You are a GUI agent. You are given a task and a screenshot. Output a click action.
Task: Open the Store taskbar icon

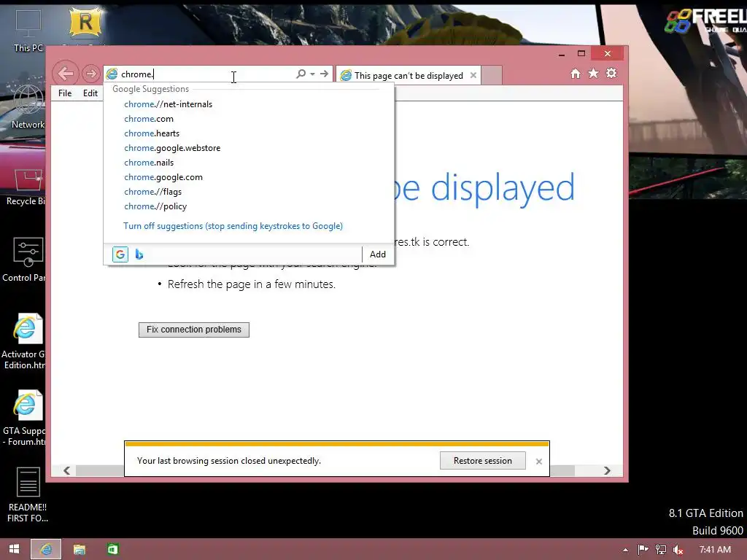pyautogui.click(x=112, y=549)
